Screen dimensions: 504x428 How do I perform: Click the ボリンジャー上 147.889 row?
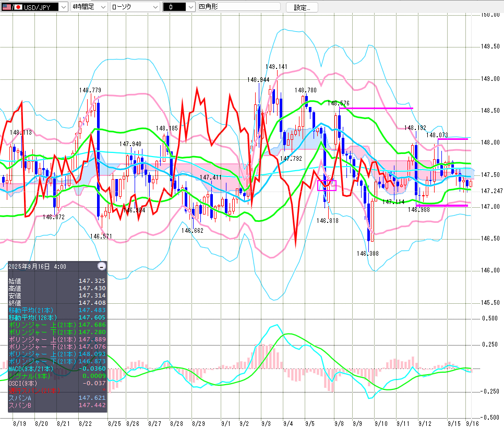57,340
